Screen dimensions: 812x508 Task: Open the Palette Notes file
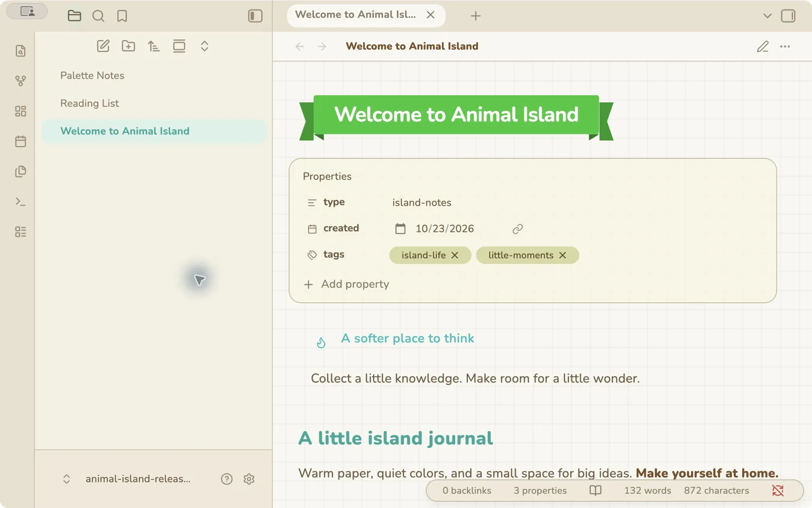pyautogui.click(x=154, y=76)
